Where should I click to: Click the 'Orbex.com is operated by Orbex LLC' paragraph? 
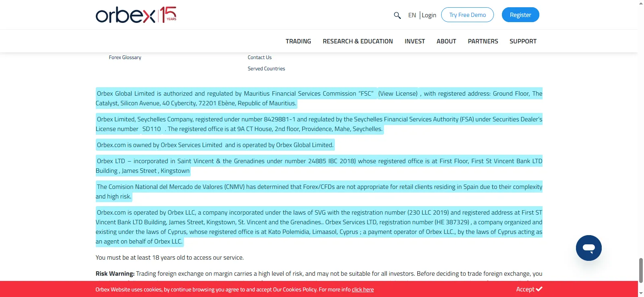(x=319, y=227)
